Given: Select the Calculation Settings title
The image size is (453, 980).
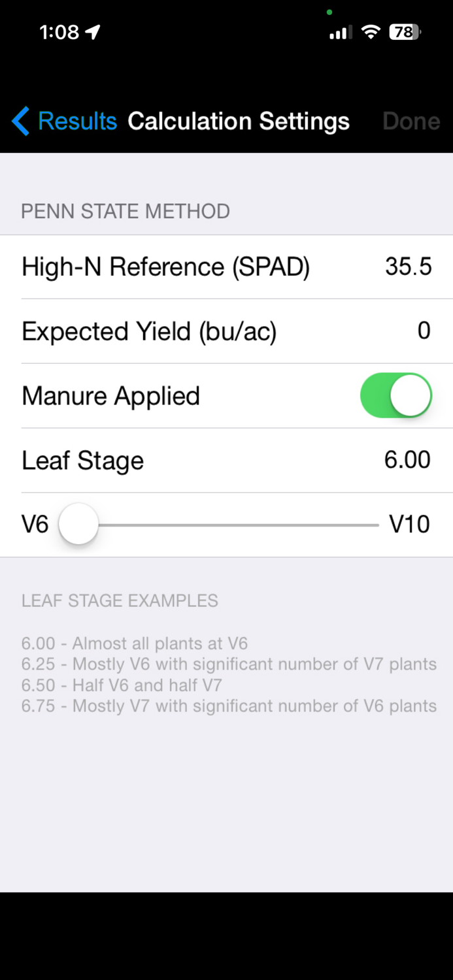Looking at the screenshot, I should 239,121.
